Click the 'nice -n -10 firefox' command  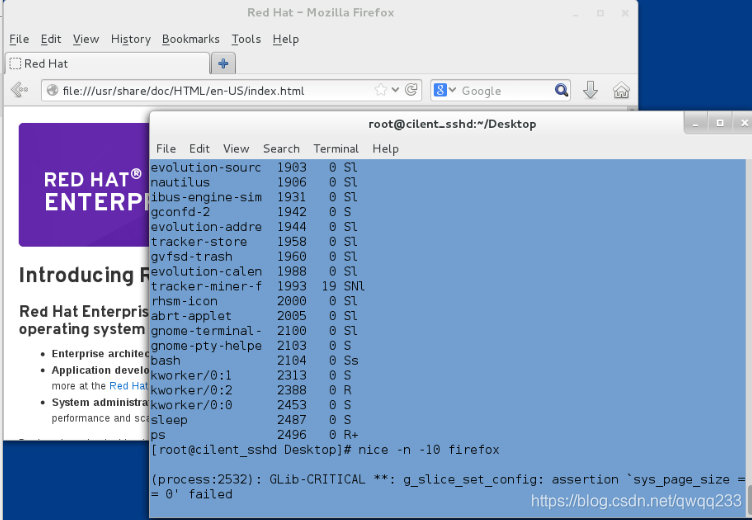click(428, 450)
